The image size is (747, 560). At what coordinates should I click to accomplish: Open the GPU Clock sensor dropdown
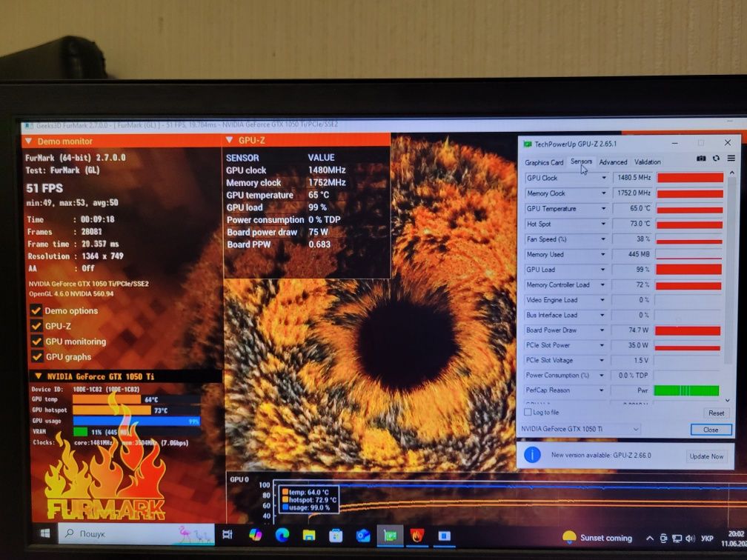pos(603,178)
